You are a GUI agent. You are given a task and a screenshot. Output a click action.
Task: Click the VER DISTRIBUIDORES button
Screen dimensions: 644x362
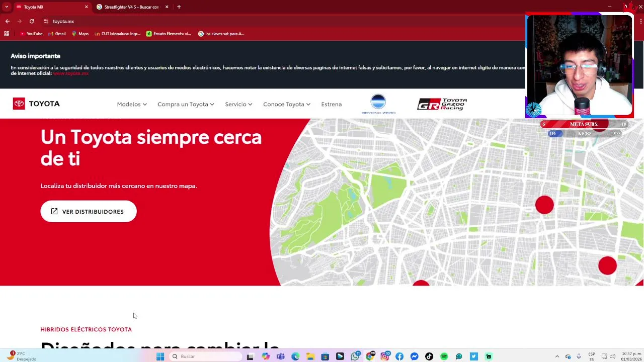click(89, 212)
